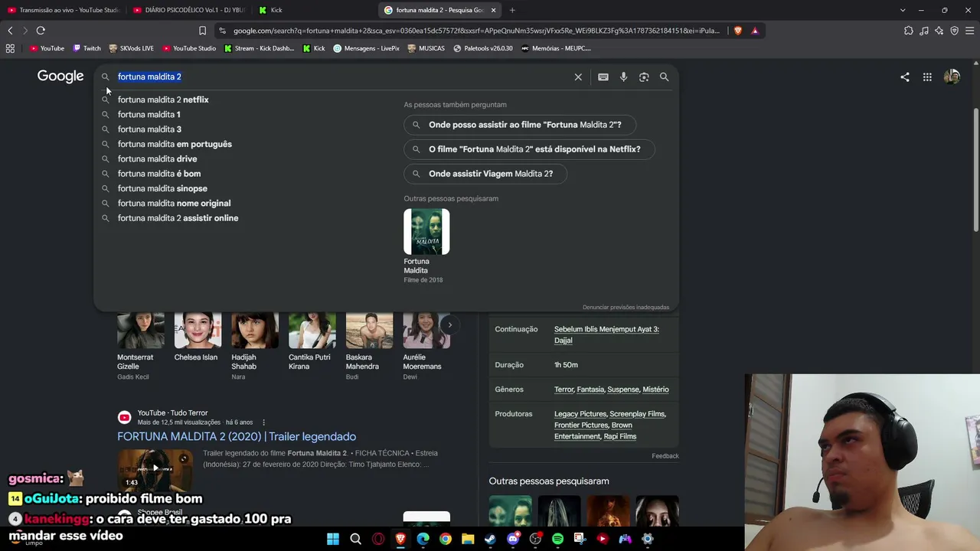Clear the Google search box with X

578,77
